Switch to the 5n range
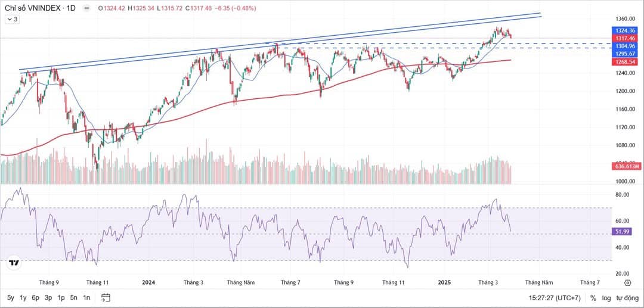This screenshot has height=308, width=644. [x=73, y=297]
